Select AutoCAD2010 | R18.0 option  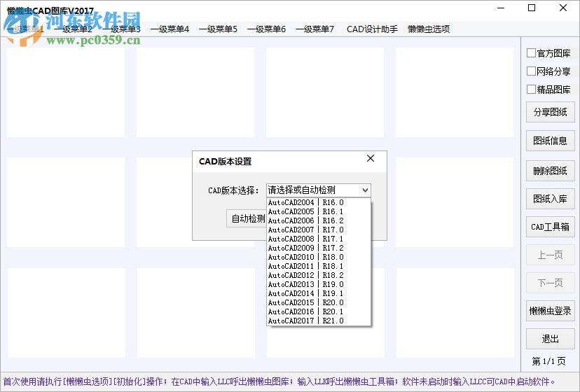(319, 257)
